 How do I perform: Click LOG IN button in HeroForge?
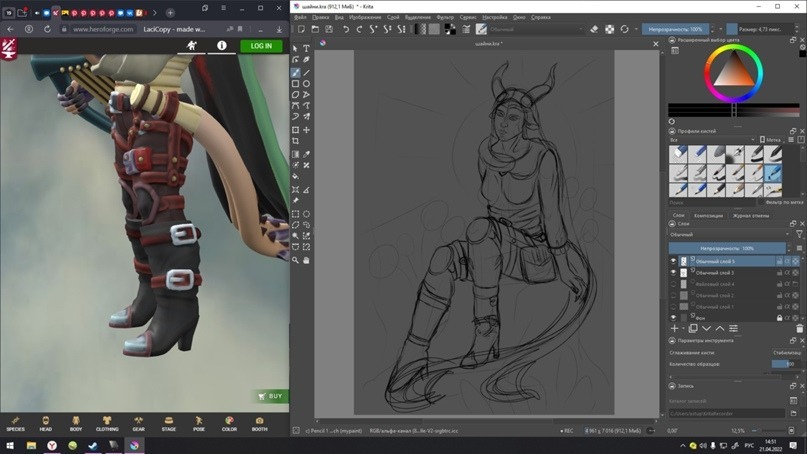coord(261,46)
